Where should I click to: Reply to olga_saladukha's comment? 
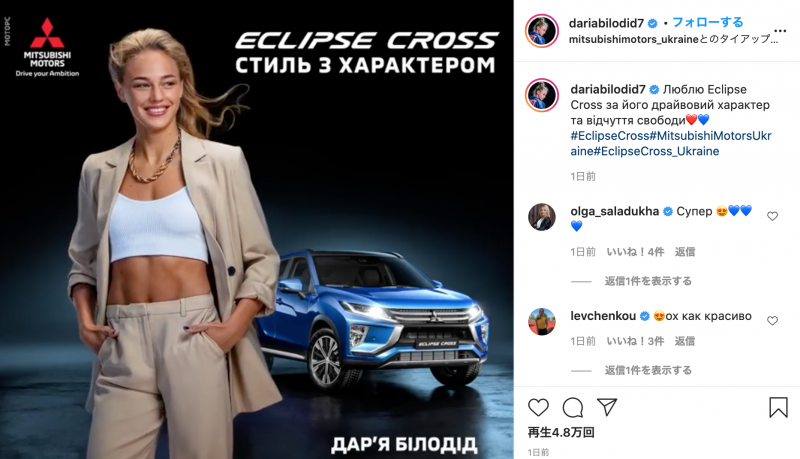tap(685, 252)
